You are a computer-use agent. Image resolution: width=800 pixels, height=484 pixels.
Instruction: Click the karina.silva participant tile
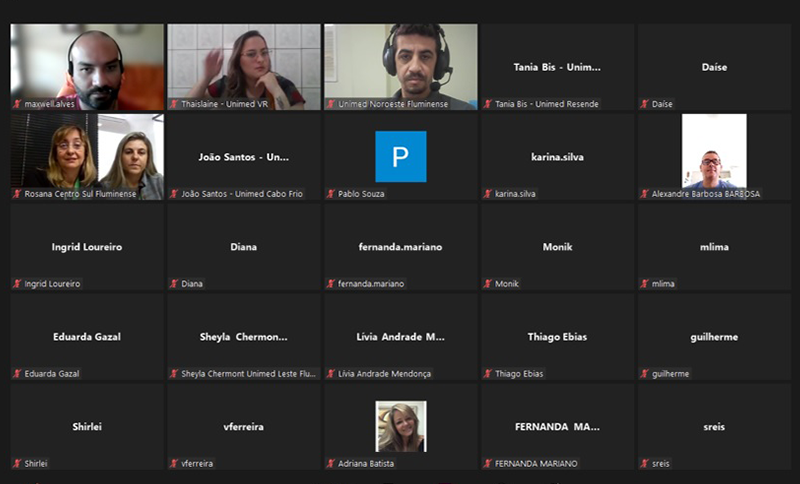(557, 156)
